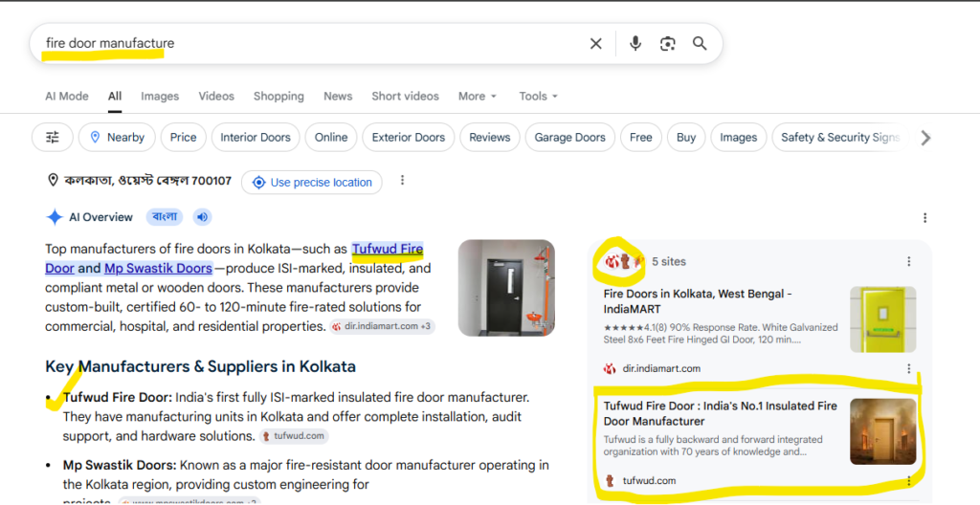The image size is (980, 505).
Task: Select the Reviews filter chip
Action: pos(490,138)
